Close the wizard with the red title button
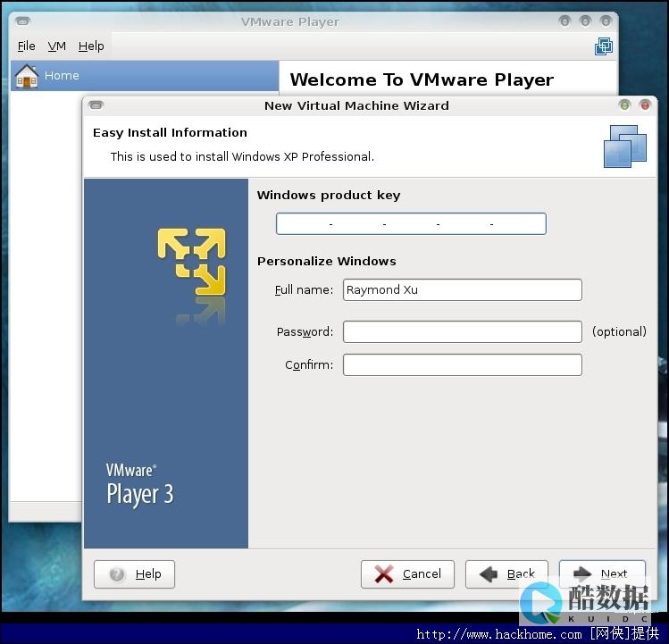 pos(645,105)
